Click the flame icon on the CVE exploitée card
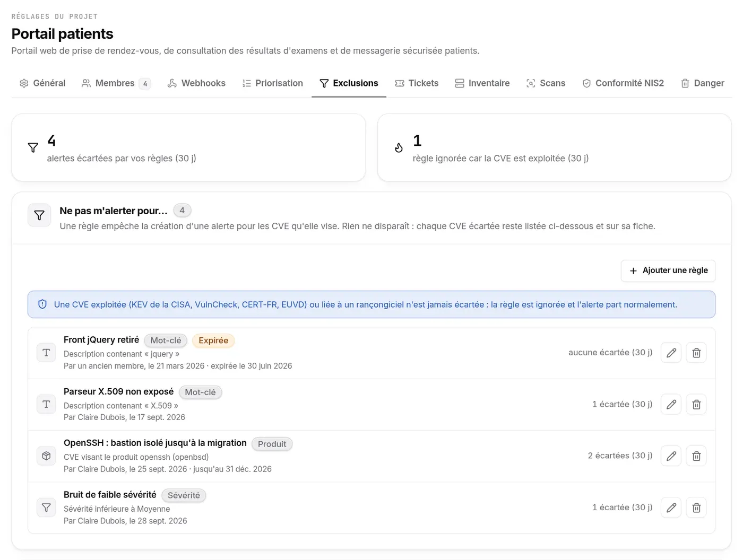The height and width of the screenshot is (560, 743). [x=399, y=148]
